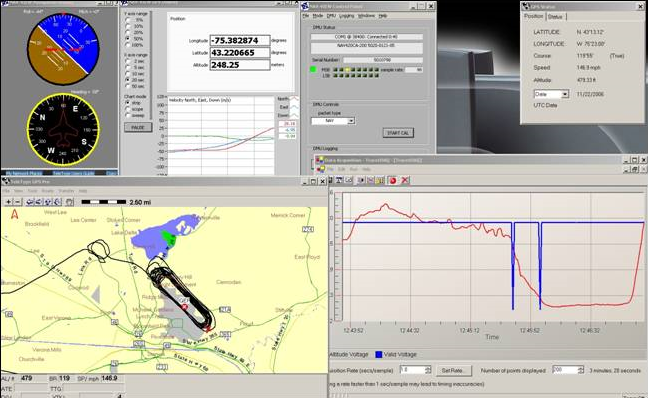Click the Longitude value field
The height and width of the screenshot is (398, 648).
tap(240, 41)
